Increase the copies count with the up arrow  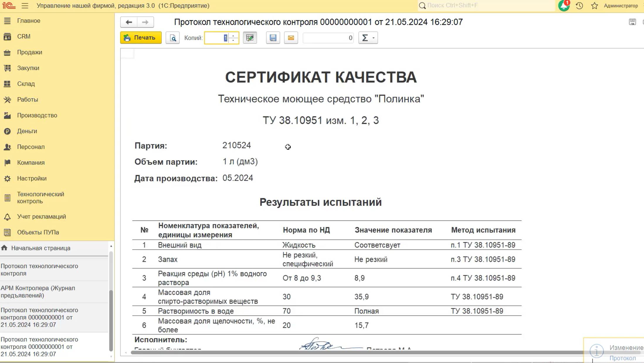click(233, 36)
